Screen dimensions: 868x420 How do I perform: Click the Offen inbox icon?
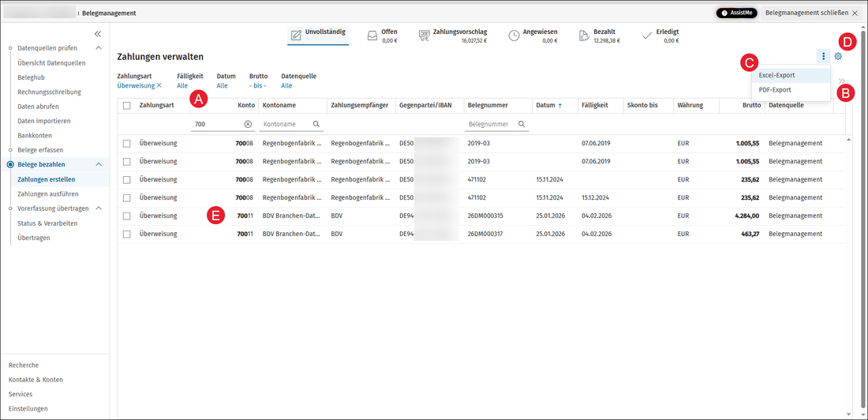[372, 36]
